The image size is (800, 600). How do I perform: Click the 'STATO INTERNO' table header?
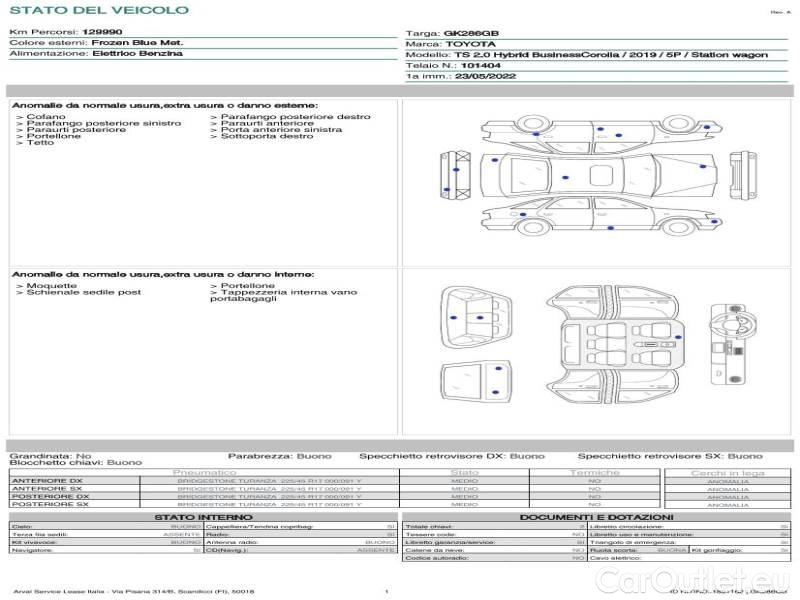[x=203, y=517]
